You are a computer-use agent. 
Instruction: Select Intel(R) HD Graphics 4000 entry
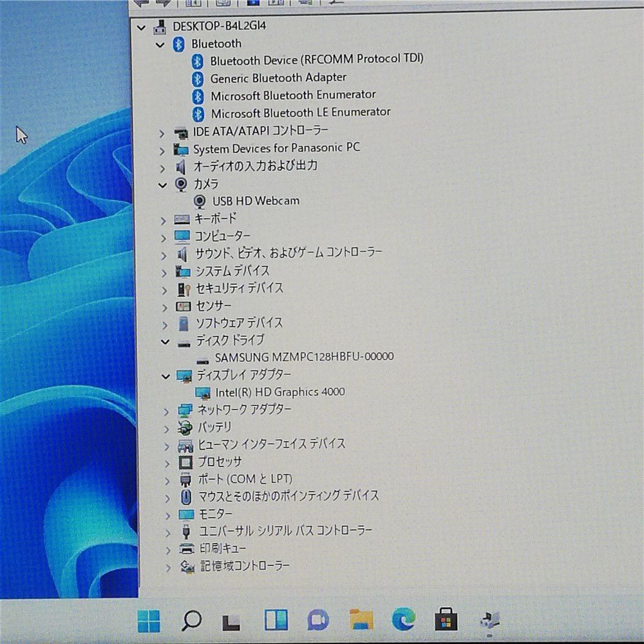pyautogui.click(x=280, y=392)
